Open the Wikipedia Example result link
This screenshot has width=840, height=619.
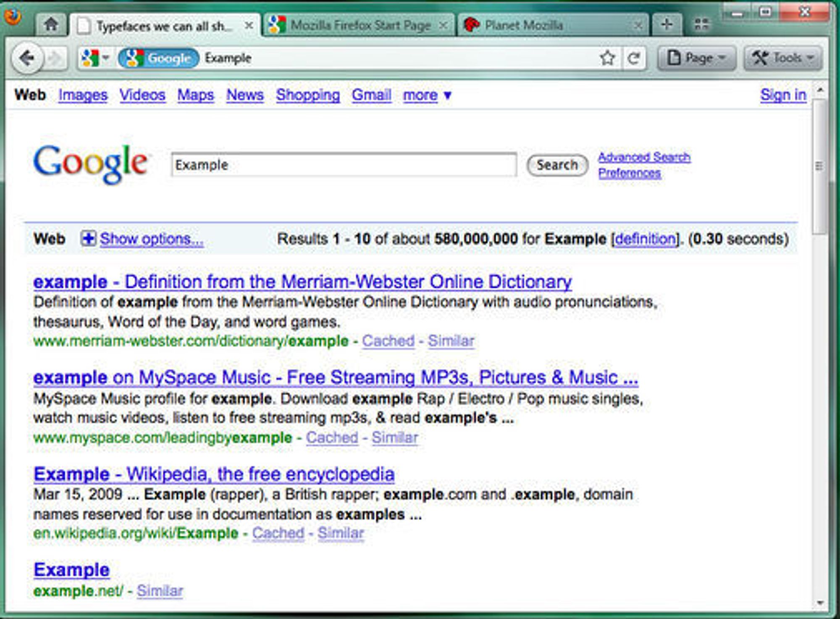[x=214, y=474]
